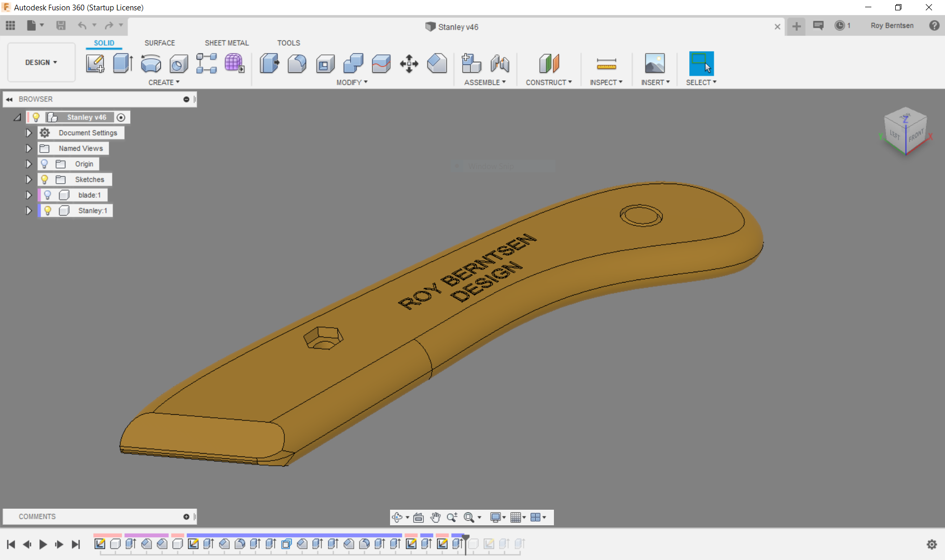
Task: Show the blade:1 component
Action: pos(48,195)
